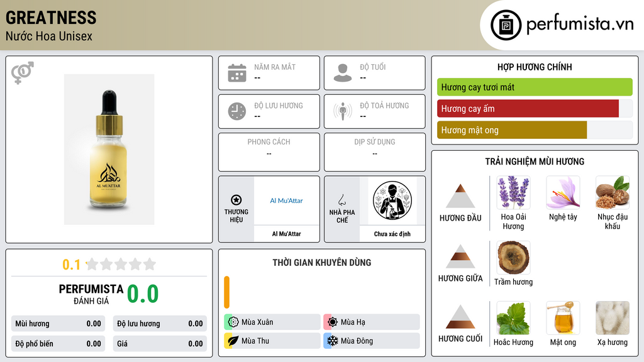Select the Trầm hương agarwood note image
The image size is (644, 362).
(513, 257)
